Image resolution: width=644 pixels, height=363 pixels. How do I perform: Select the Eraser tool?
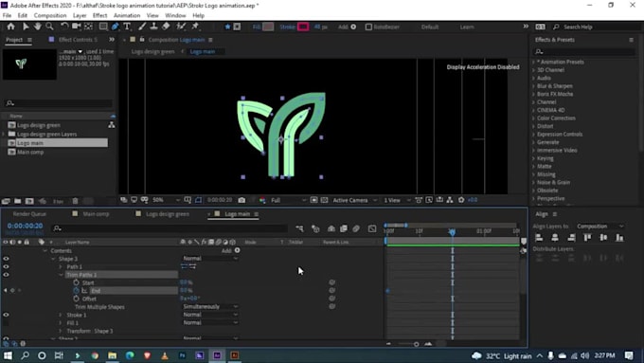(166, 27)
